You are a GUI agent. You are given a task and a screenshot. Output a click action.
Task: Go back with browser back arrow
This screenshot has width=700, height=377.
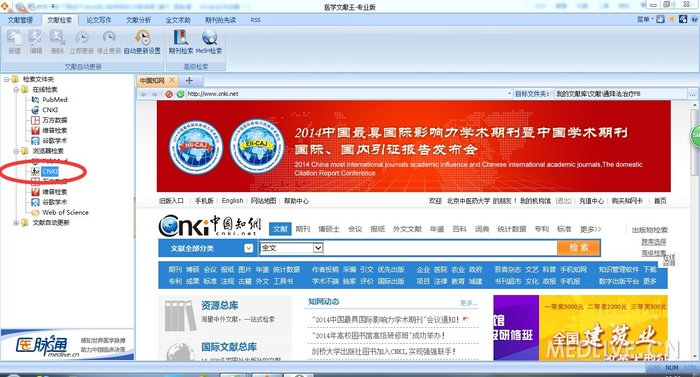[144, 94]
